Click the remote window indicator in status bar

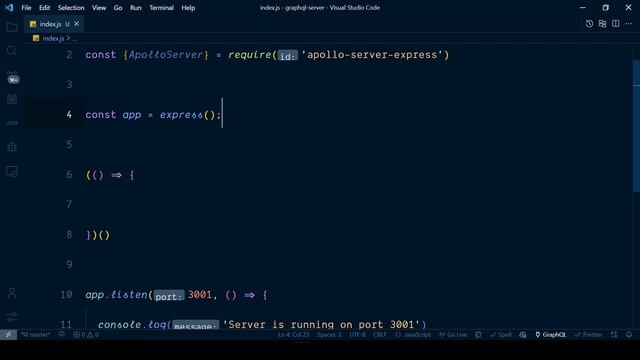pos(9,335)
